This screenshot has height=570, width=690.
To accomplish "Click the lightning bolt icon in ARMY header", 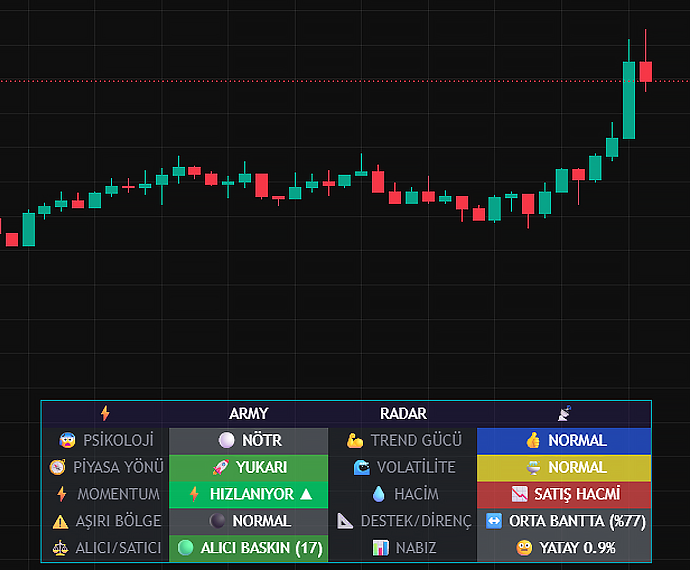I will [105, 413].
